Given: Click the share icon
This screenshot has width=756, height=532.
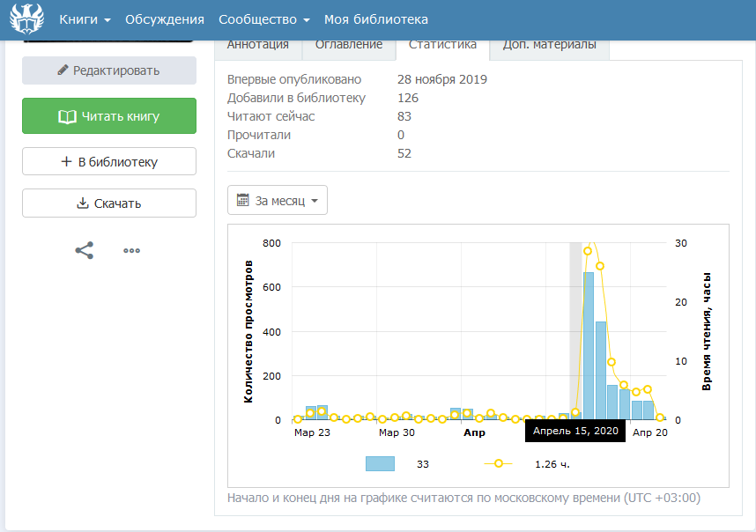Looking at the screenshot, I should (x=85, y=250).
